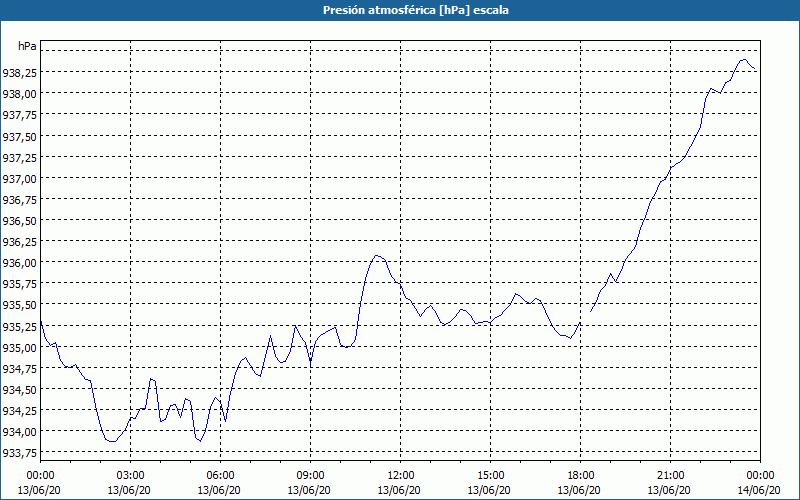Click the 14/06/20 date label
This screenshot has width=800, height=500.
pyautogui.click(x=759, y=490)
